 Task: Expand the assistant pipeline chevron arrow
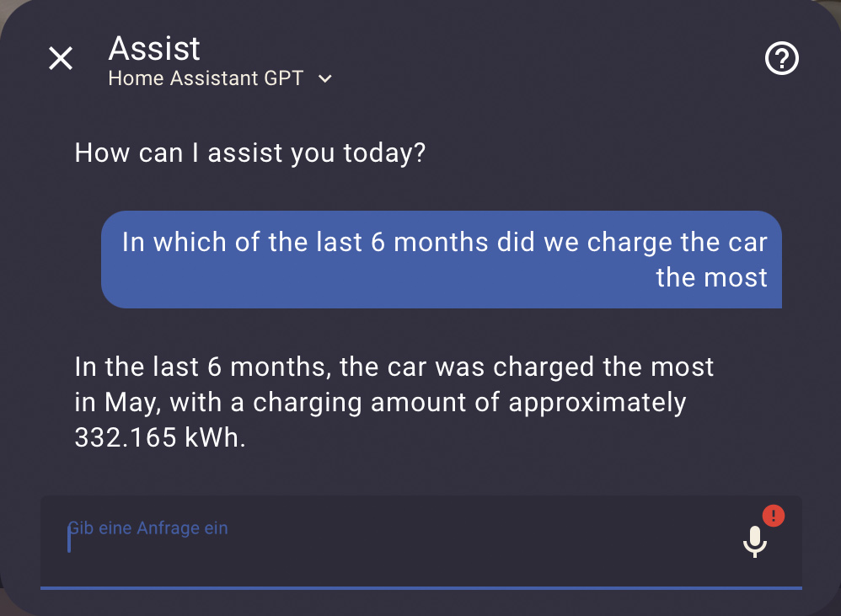(x=325, y=79)
